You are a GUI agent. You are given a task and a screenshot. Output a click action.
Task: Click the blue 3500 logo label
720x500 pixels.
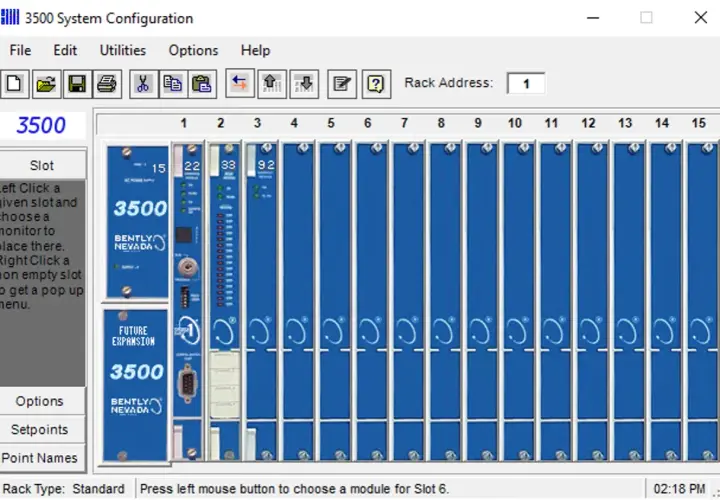click(41, 125)
